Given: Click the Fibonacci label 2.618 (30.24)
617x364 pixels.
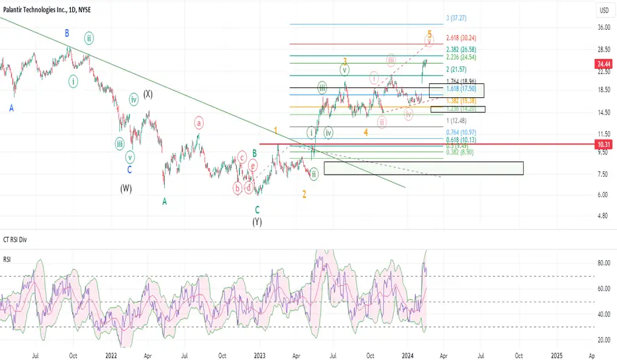Looking at the screenshot, I should click(461, 38).
